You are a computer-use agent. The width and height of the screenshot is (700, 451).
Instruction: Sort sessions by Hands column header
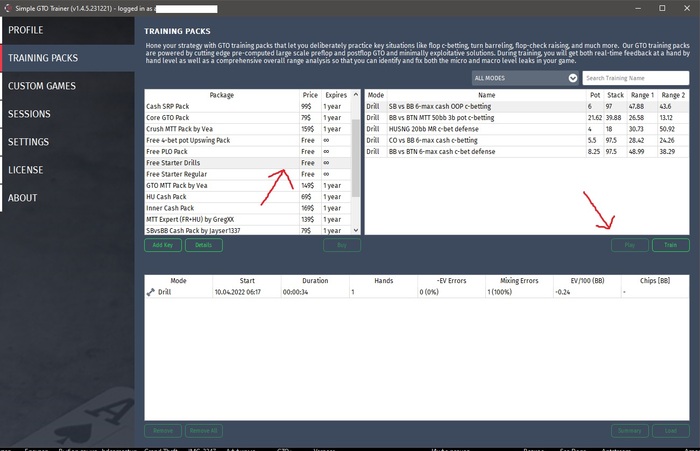click(x=383, y=281)
